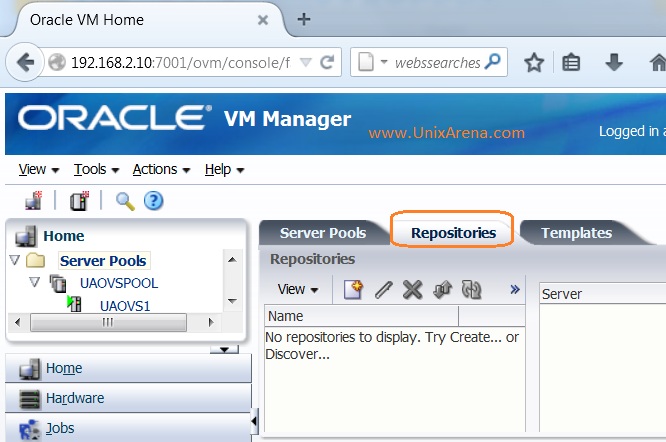Click the Name column header
Viewport: 666px width, 442px height.
coord(361,316)
